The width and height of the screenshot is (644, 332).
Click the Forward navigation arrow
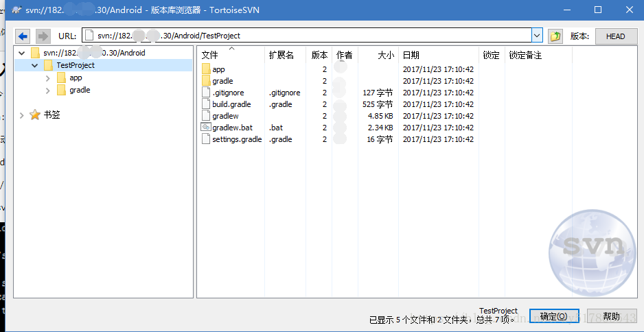pyautogui.click(x=43, y=36)
